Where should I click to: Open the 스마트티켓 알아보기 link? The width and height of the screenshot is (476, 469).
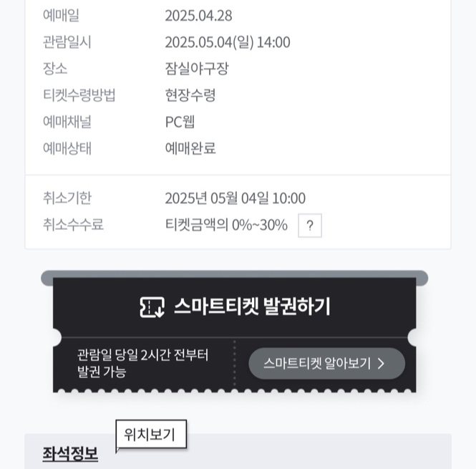[326, 364]
